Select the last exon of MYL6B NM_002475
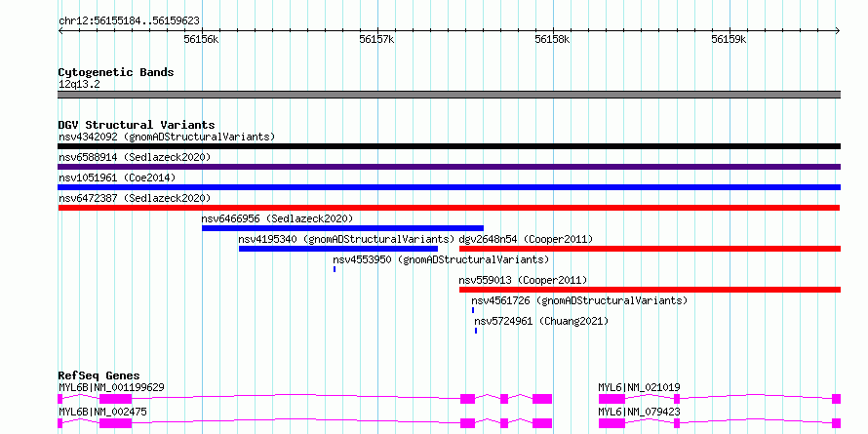Screen dimensions: 868x434 [542, 423]
